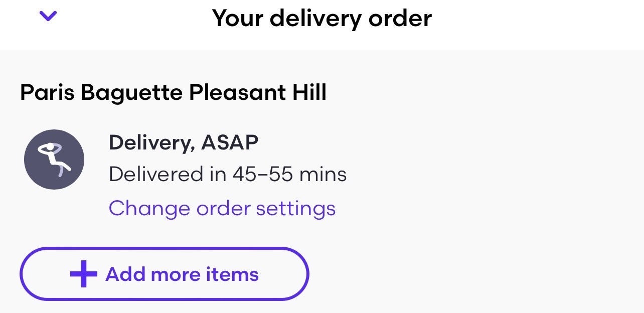Screen dimensions: 644x313
Task: Click the rounded Add more items pill
Action: tap(164, 274)
